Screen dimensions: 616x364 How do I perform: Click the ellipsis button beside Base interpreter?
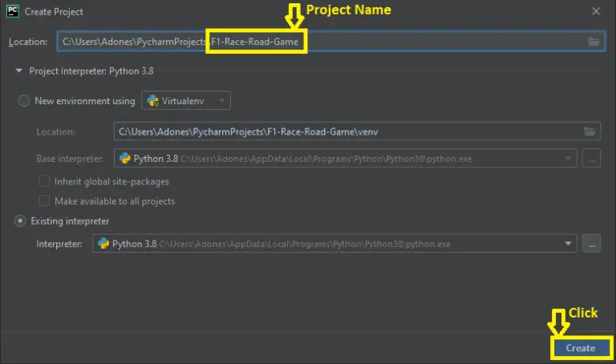(591, 159)
